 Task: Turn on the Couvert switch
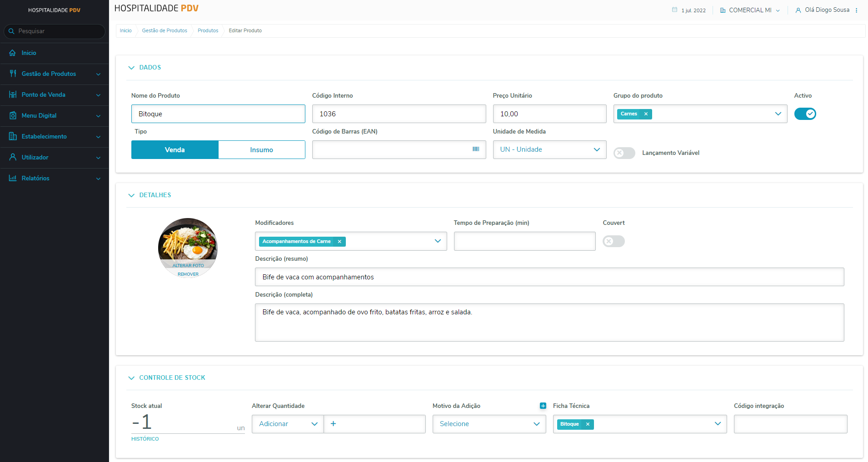click(x=614, y=241)
